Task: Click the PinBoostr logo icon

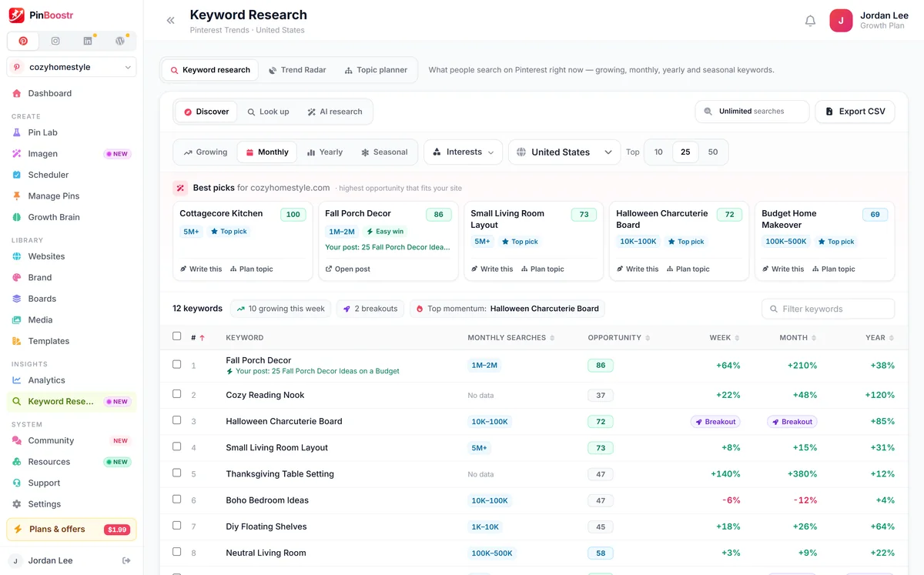Action: pos(16,15)
